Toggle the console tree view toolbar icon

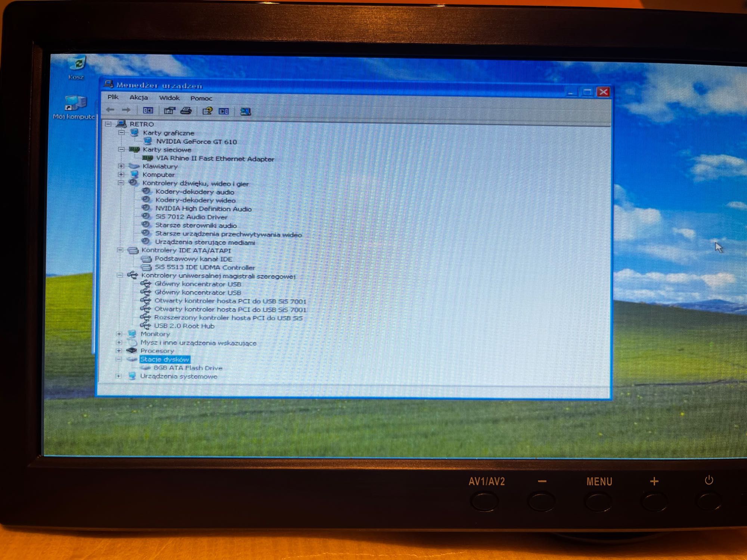pos(148,111)
